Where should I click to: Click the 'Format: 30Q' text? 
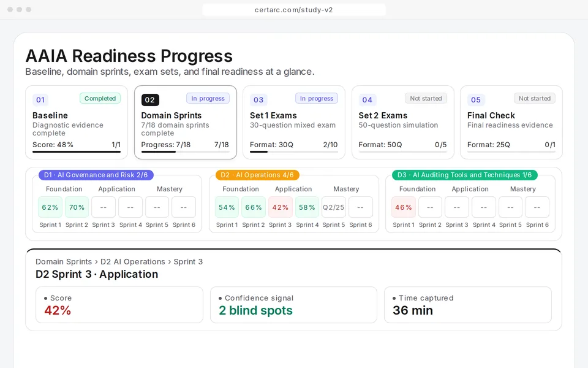click(x=271, y=145)
